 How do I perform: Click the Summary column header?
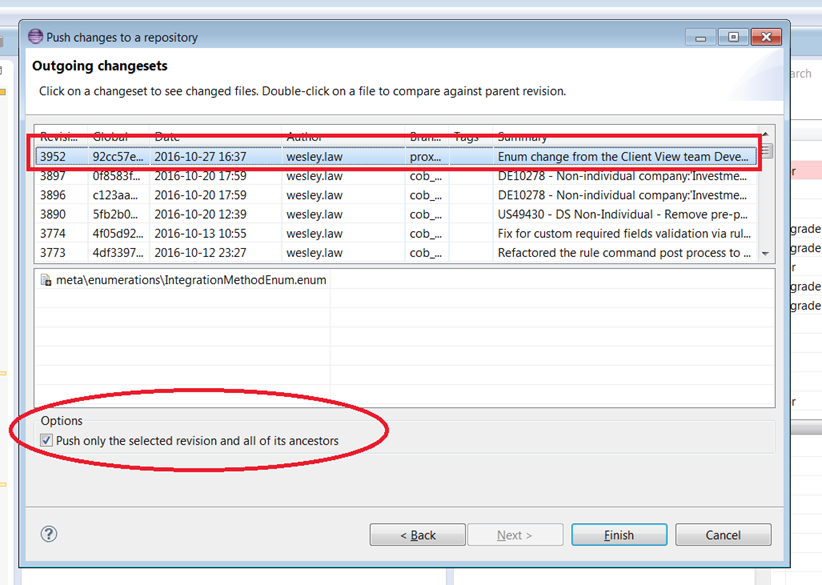pyautogui.click(x=522, y=137)
